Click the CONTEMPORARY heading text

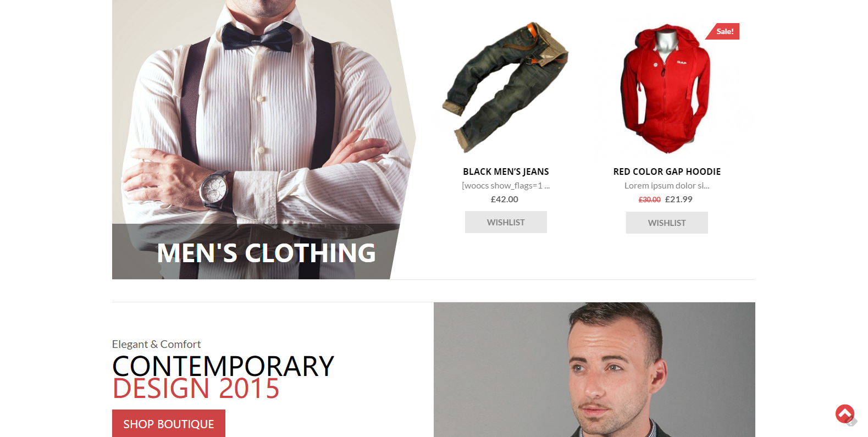click(223, 366)
